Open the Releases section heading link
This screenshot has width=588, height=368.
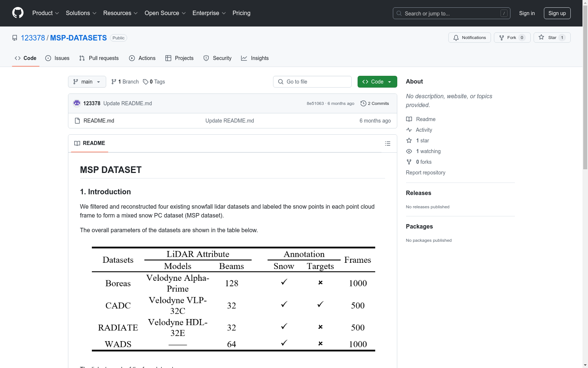coord(419,193)
